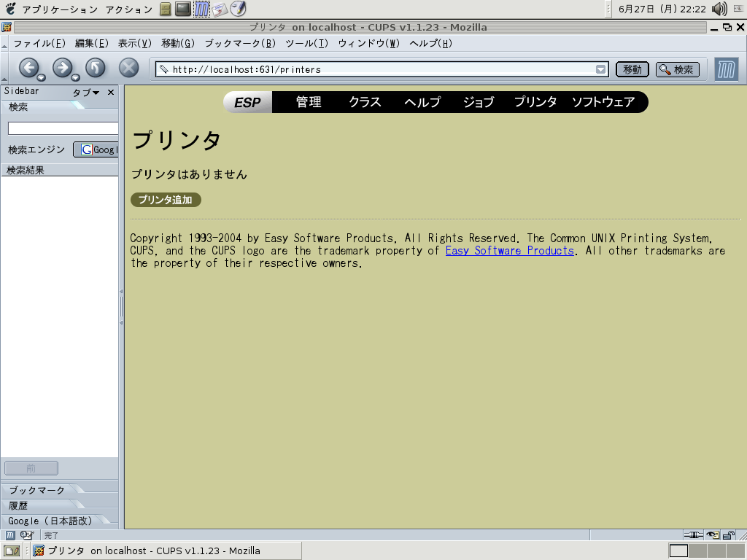This screenshot has width=747, height=560.
Task: Launch the terminal icon in top panel
Action: [x=183, y=9]
